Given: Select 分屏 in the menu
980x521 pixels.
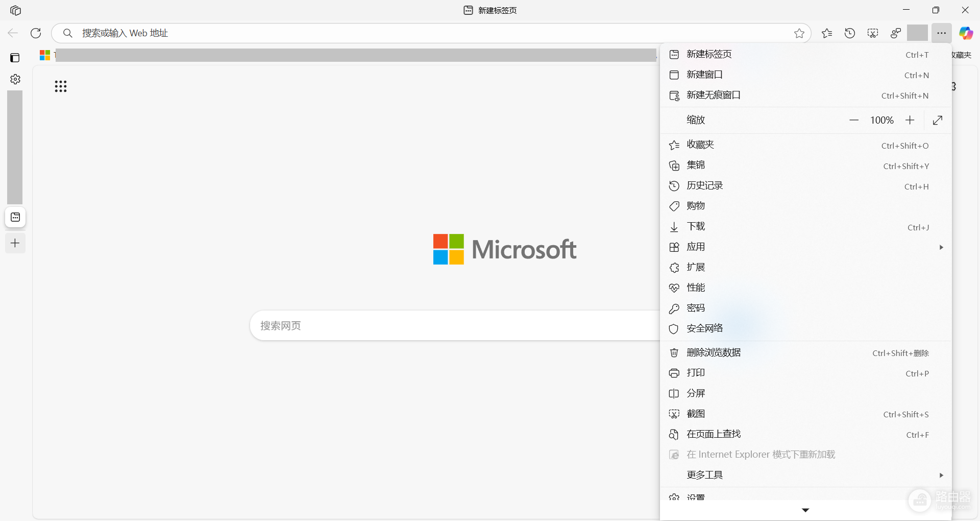Looking at the screenshot, I should [806, 393].
